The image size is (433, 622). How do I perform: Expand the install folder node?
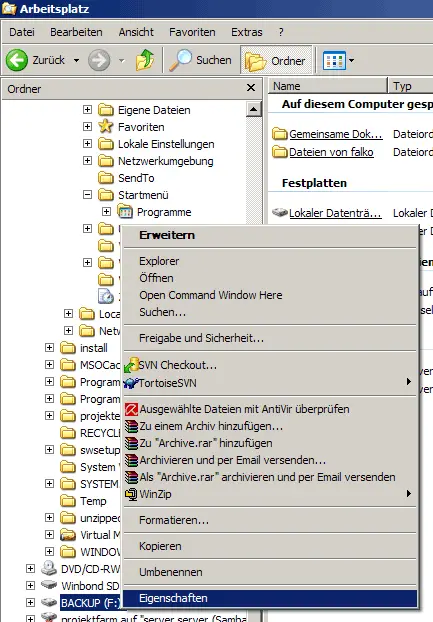pyautogui.click(x=50, y=347)
